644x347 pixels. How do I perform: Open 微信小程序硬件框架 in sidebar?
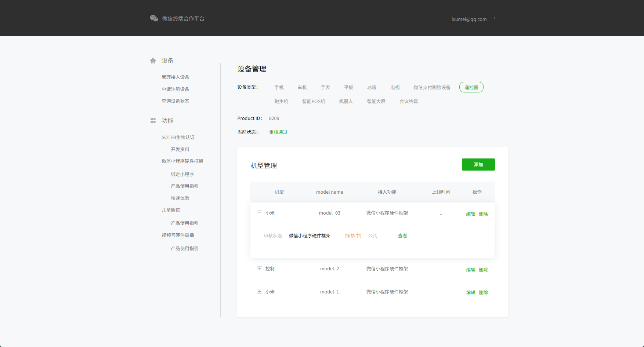(182, 161)
